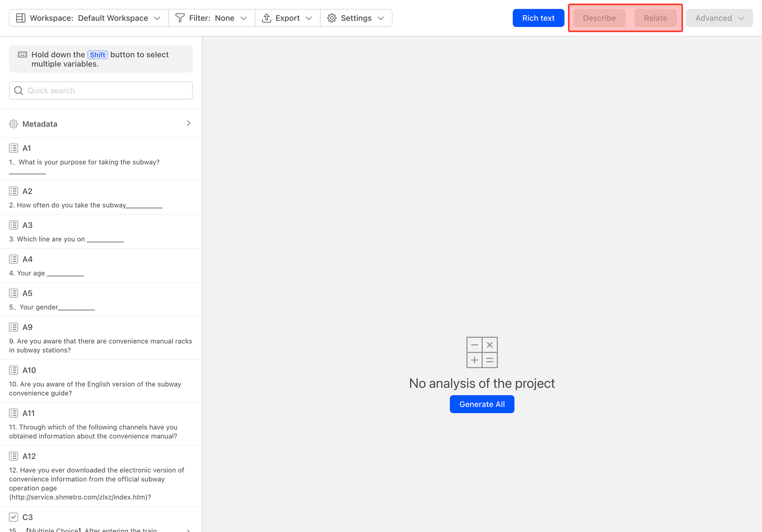
Task: Click the Generate All button
Action: click(x=482, y=404)
